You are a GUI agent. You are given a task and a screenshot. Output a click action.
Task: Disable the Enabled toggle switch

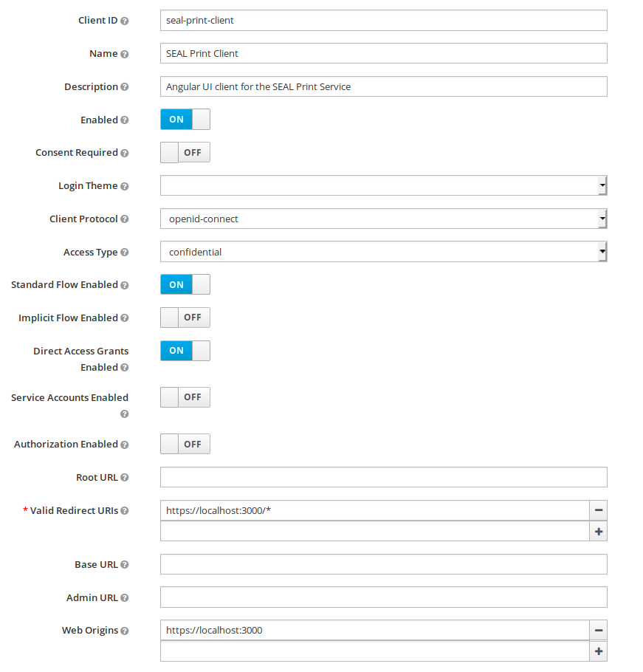(185, 120)
